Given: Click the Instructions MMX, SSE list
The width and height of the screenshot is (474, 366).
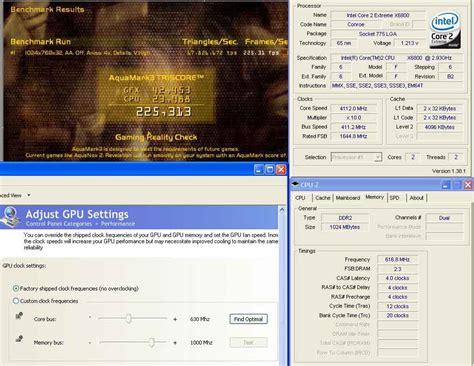Looking at the screenshot, I should (397, 86).
